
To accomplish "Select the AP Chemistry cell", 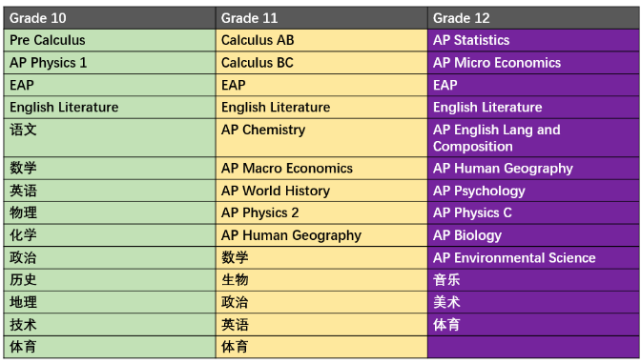I will (321, 137).
